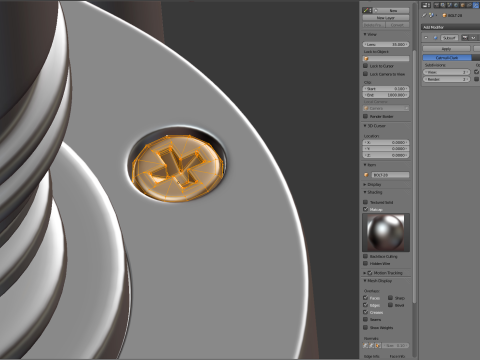The width and height of the screenshot is (480, 360).
Task: Select the Catmull-Clark subdivision tab
Action: tap(447, 58)
